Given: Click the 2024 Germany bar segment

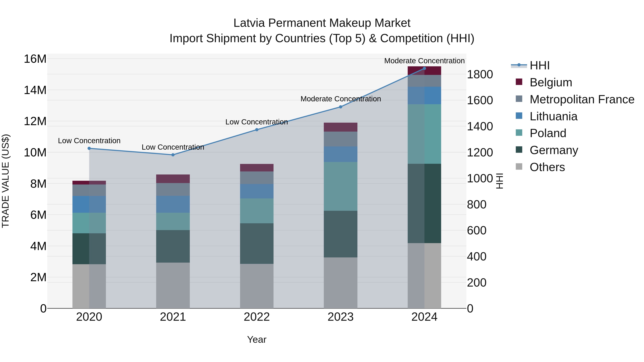Looking at the screenshot, I should tap(424, 203).
